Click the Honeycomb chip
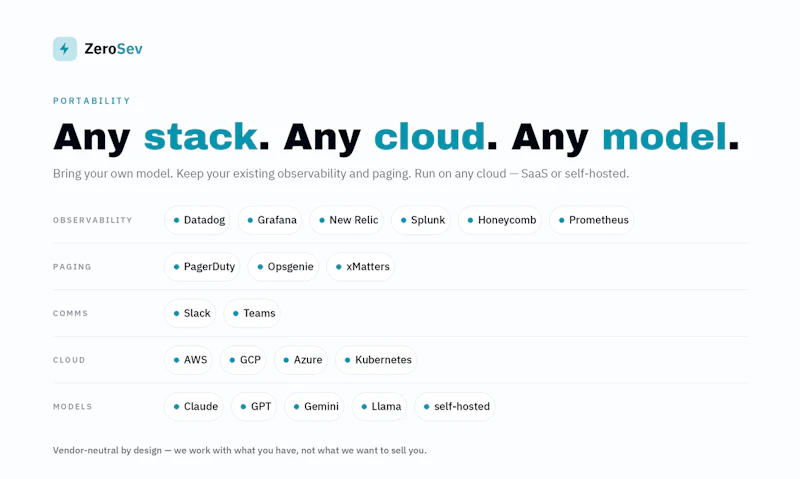The width and height of the screenshot is (800, 479). coord(500,220)
